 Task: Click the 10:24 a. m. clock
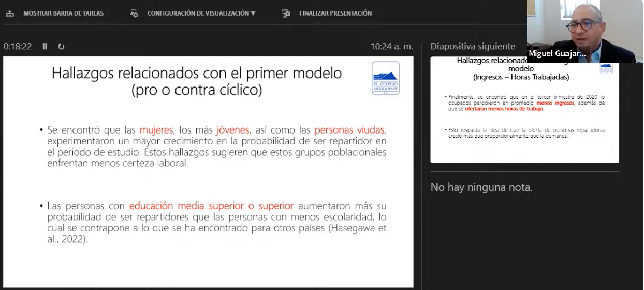[x=391, y=46]
